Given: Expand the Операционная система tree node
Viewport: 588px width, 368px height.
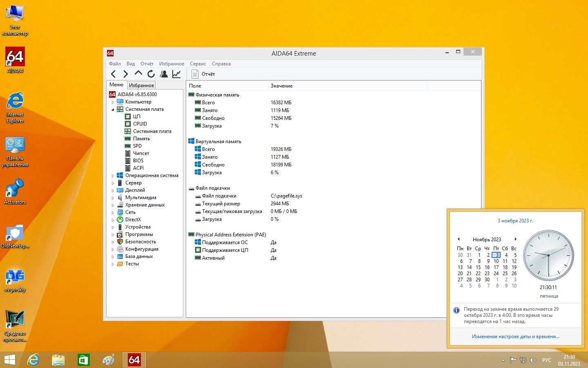Looking at the screenshot, I should [x=113, y=176].
